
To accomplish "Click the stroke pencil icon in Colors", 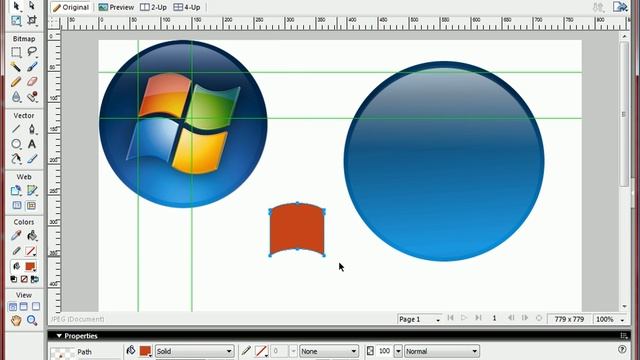I will pyautogui.click(x=16, y=251).
